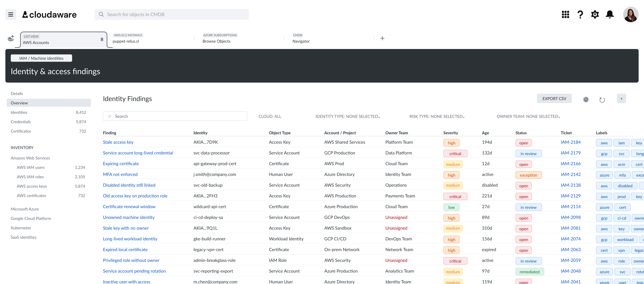Viewport: 644px width, 284px height.
Task: Expand Amazon Web Services inventory group
Action: pyautogui.click(x=30, y=158)
